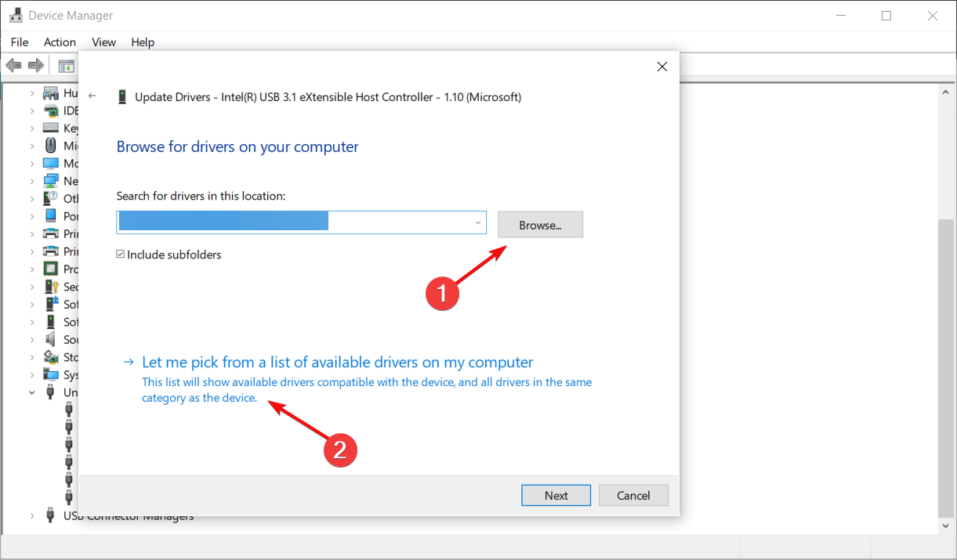Click the Device Manager title bar app icon
This screenshot has height=560, width=957.
pyautogui.click(x=15, y=15)
